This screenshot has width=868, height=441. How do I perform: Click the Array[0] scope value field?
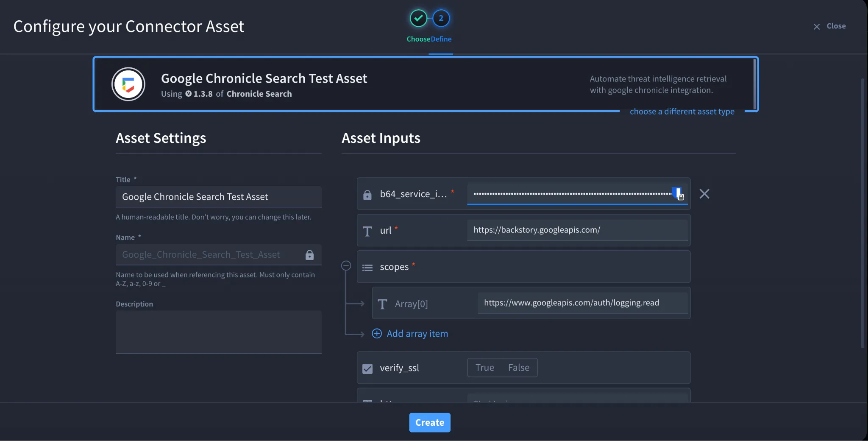click(583, 303)
